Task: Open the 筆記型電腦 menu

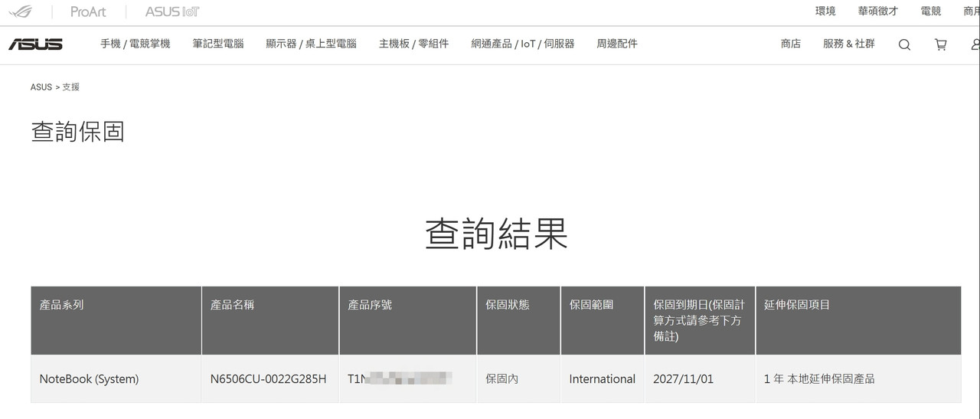Action: (x=218, y=44)
